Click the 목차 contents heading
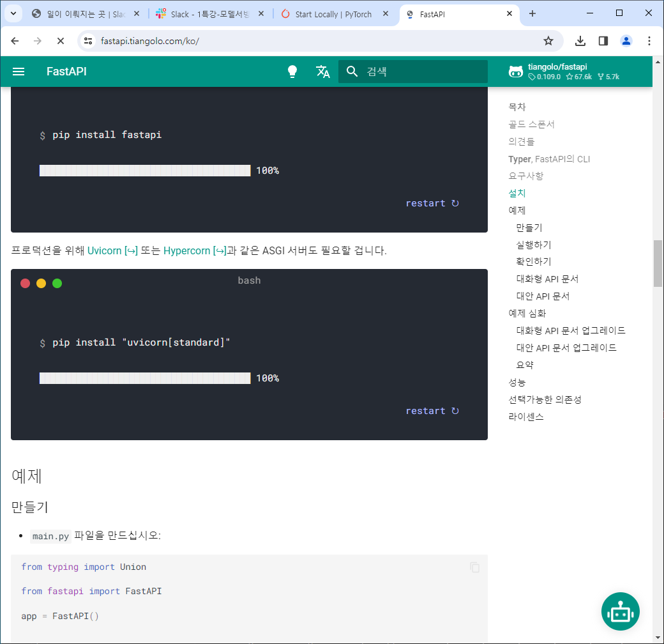The image size is (664, 644). pyautogui.click(x=517, y=107)
